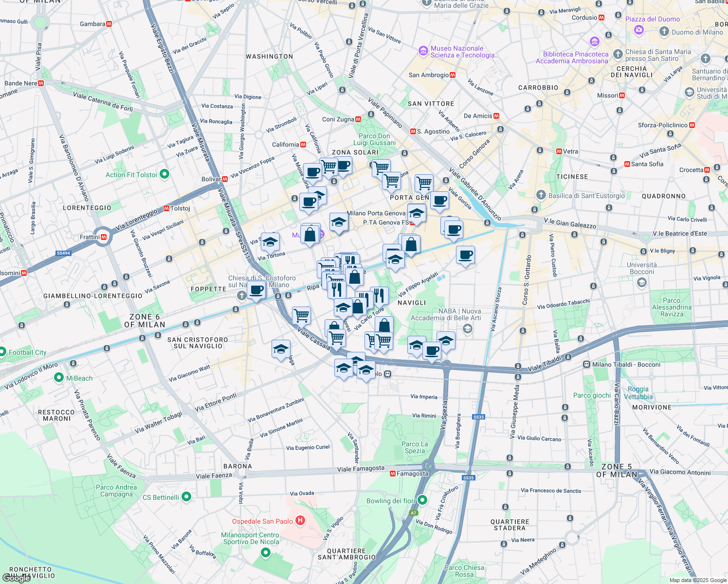This screenshot has height=584, width=728.
Task: Open the Tolstoj metro station icon
Action: click(166, 208)
